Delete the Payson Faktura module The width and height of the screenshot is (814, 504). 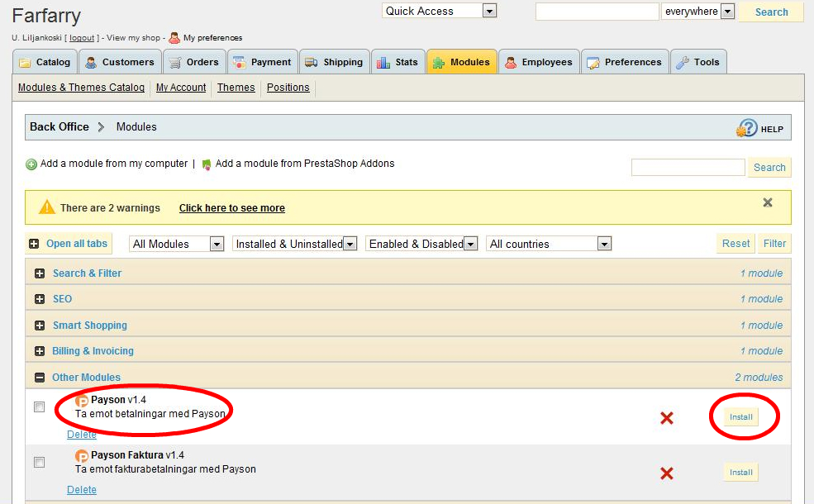coord(82,489)
